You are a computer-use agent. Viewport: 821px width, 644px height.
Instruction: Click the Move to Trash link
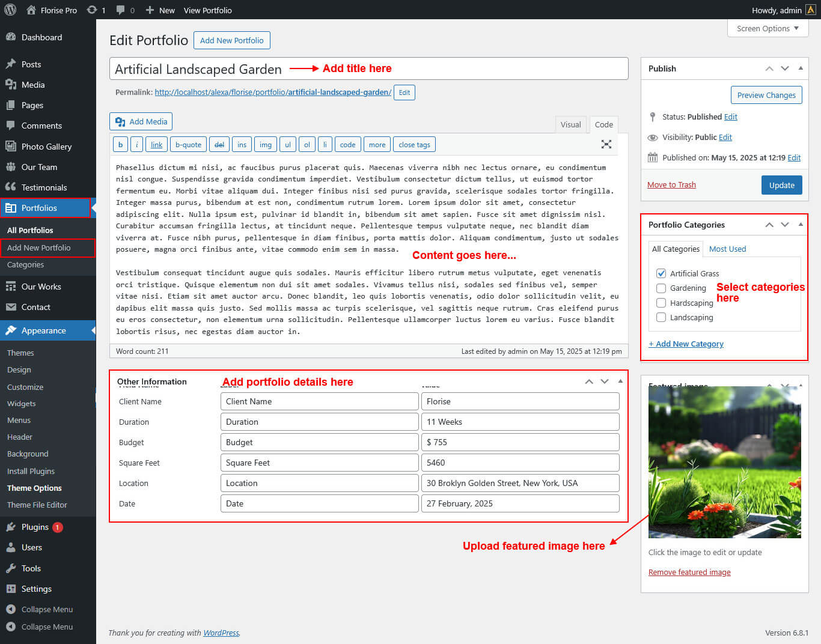671,184
